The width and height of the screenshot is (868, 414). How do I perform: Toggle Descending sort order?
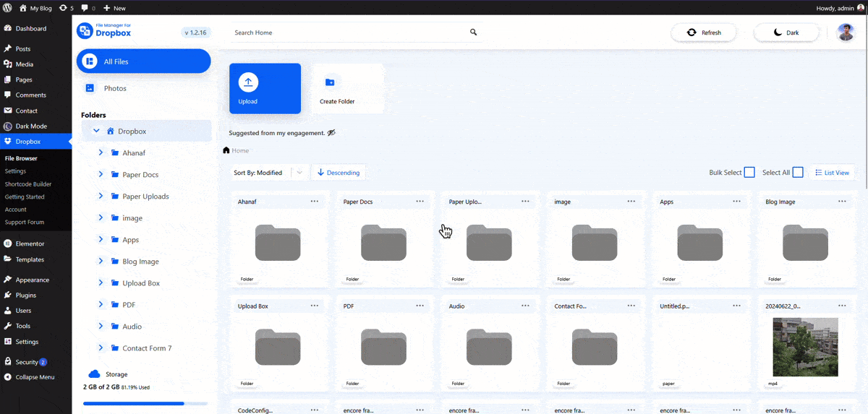[x=339, y=173]
